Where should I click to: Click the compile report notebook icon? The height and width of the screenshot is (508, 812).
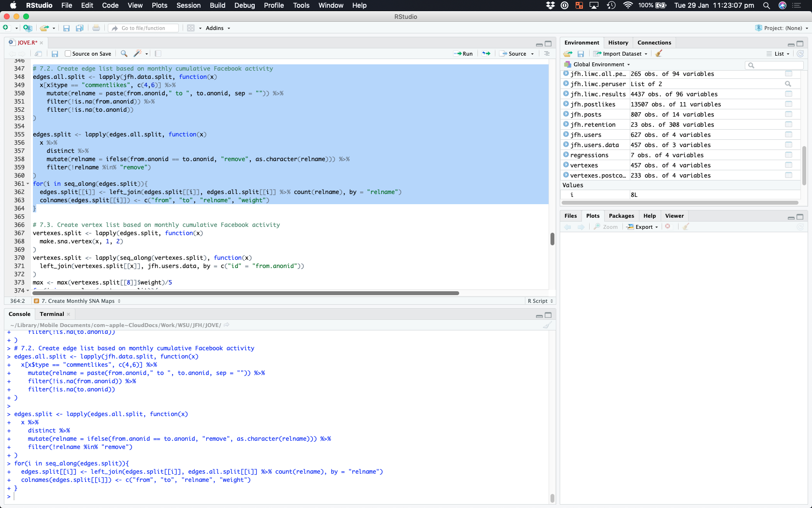[158, 54]
